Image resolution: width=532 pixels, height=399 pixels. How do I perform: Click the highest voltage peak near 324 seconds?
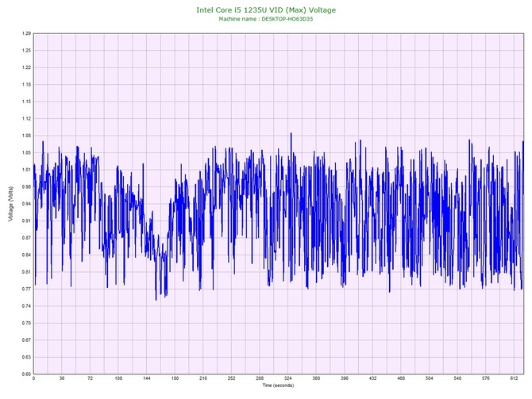click(x=291, y=133)
